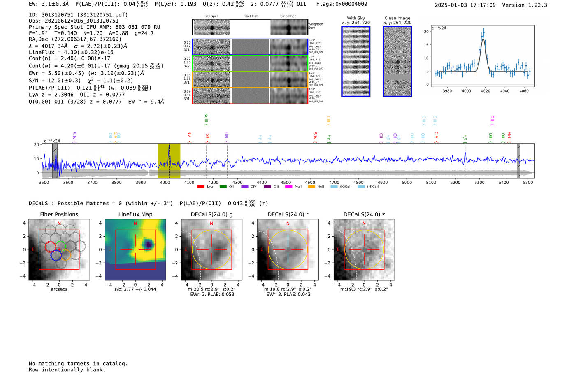
Task: Click the LyA z = 2.3046 line
Action: (77, 95)
